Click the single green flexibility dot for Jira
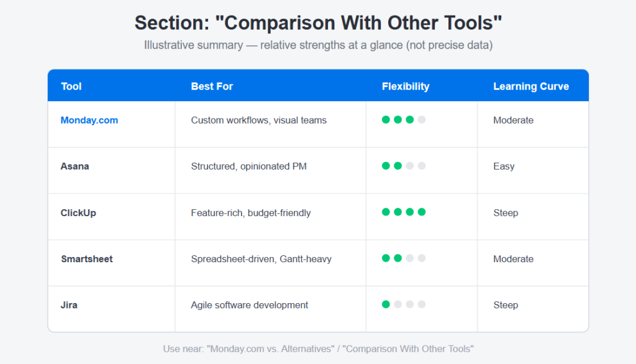 (x=386, y=304)
